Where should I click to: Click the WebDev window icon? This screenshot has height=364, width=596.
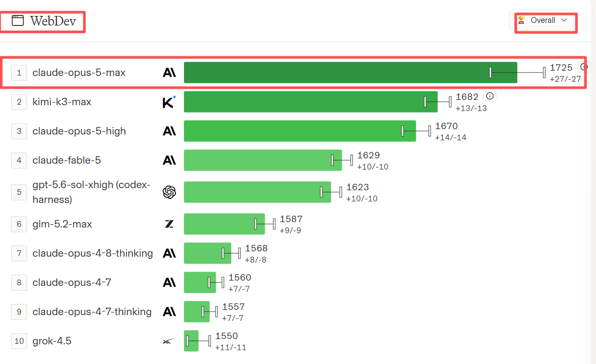coord(18,21)
